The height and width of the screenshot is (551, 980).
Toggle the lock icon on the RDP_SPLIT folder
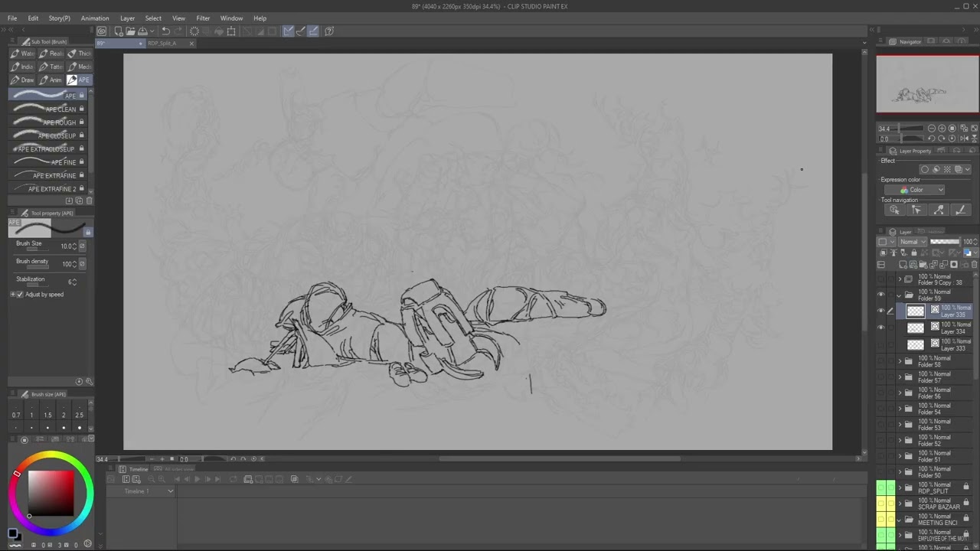pyautogui.click(x=965, y=487)
